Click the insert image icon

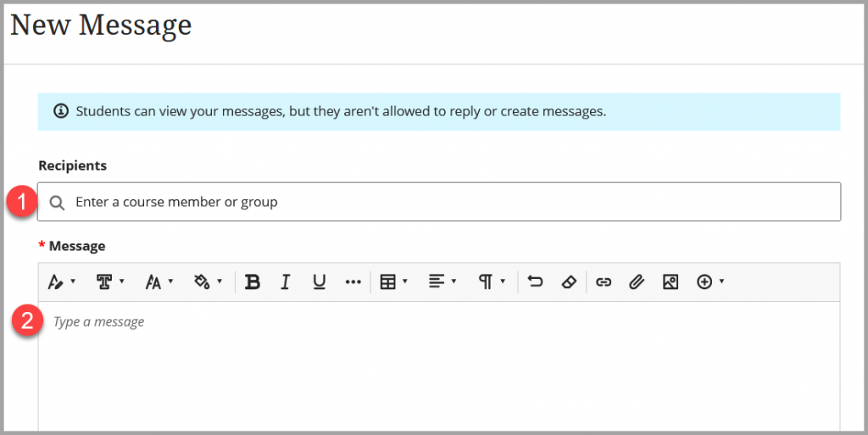(x=670, y=282)
